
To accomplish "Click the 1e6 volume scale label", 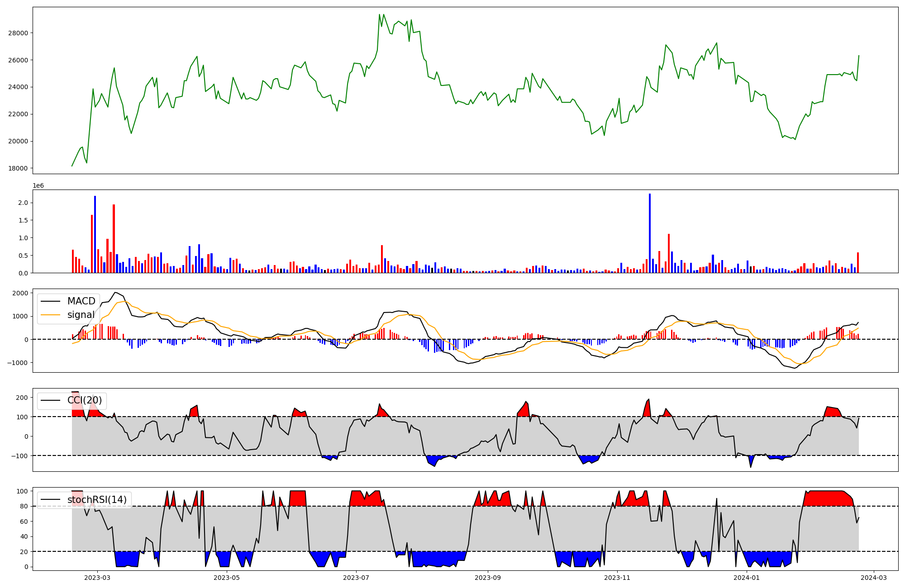I will click(38, 186).
